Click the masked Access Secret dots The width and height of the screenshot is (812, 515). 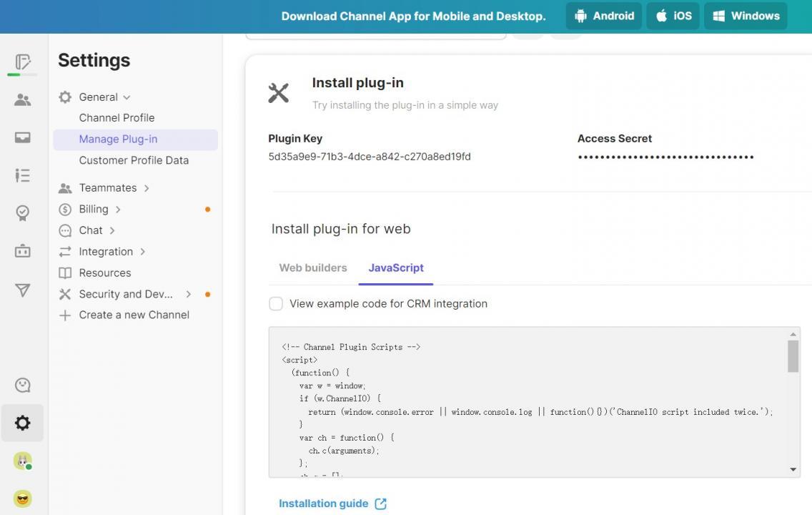(665, 157)
